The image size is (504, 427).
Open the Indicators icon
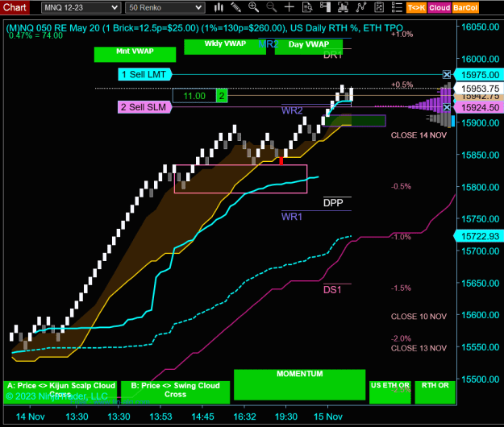[361, 7]
